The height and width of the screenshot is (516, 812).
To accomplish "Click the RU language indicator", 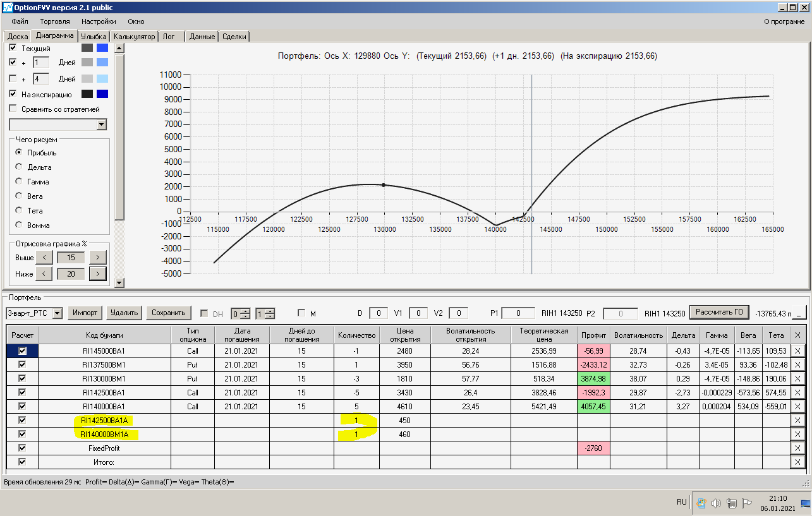I will pyautogui.click(x=681, y=503).
